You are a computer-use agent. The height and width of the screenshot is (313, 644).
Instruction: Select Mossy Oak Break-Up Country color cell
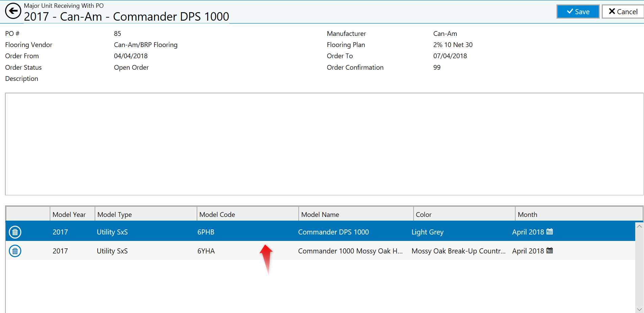[459, 251]
